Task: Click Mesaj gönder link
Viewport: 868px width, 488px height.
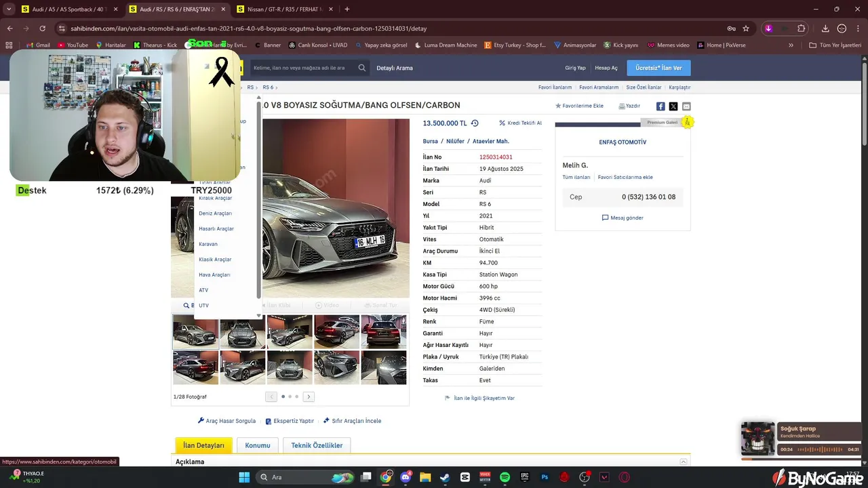Action: pyautogui.click(x=623, y=218)
